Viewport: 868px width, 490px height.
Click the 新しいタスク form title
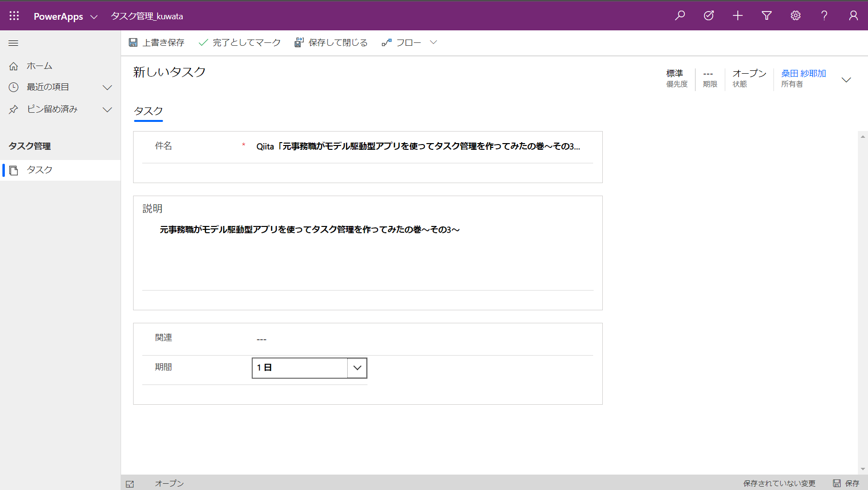click(170, 72)
